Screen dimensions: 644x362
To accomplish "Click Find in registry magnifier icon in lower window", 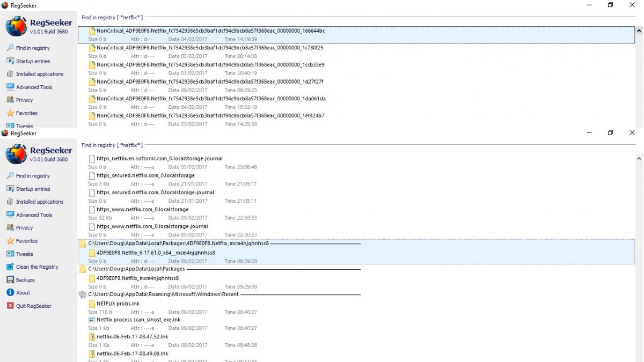I will (10, 176).
